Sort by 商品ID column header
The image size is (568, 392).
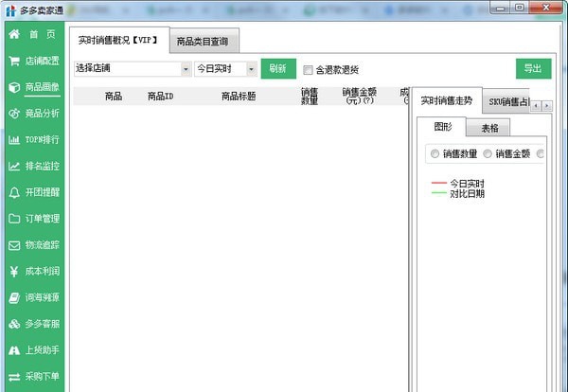click(161, 97)
